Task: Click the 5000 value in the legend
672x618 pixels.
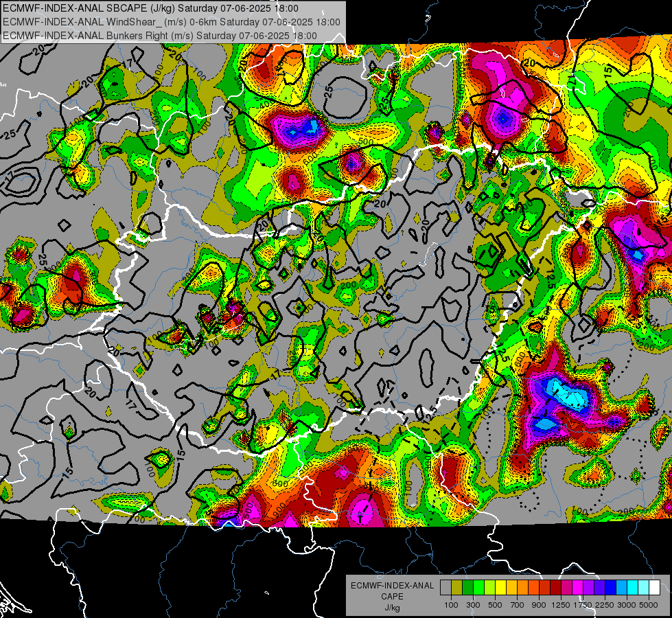Action: [x=649, y=605]
